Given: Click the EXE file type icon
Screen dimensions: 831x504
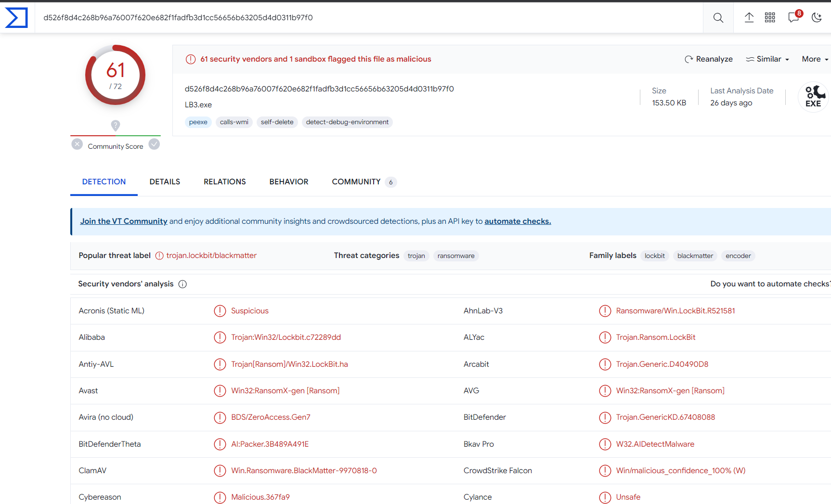Looking at the screenshot, I should [813, 97].
